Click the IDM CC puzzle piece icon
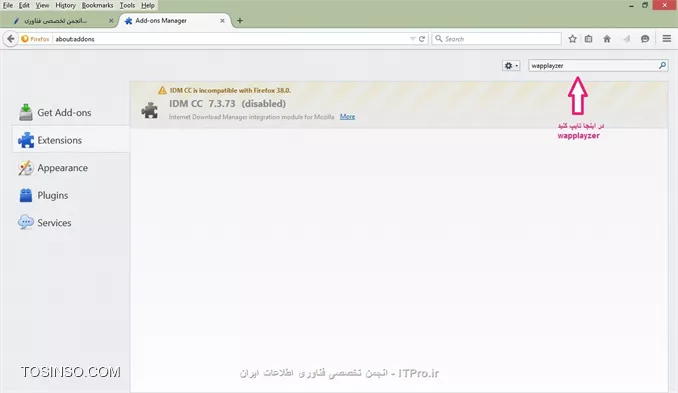The image size is (678, 393). pos(150,110)
